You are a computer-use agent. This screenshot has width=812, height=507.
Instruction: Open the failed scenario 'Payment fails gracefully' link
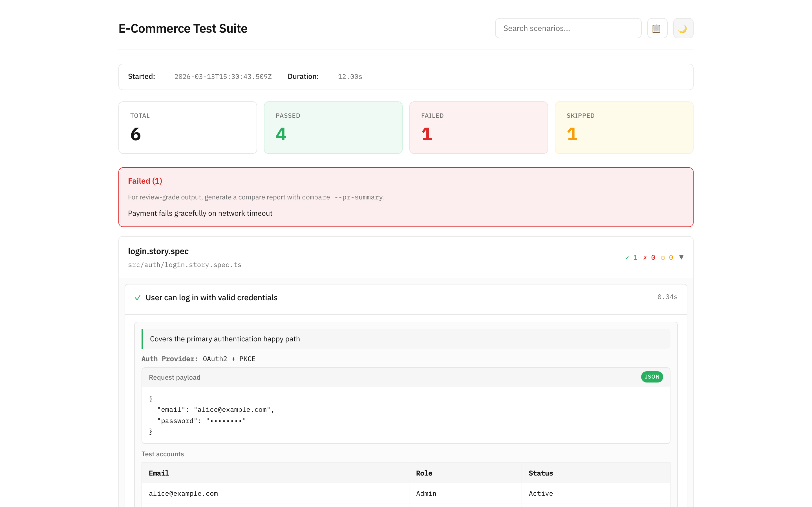click(200, 213)
